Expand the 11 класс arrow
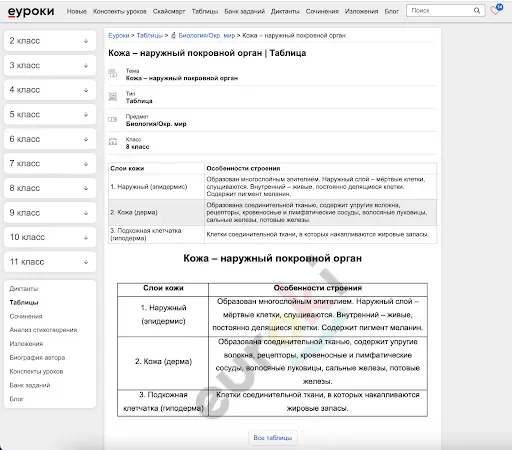 [86, 262]
